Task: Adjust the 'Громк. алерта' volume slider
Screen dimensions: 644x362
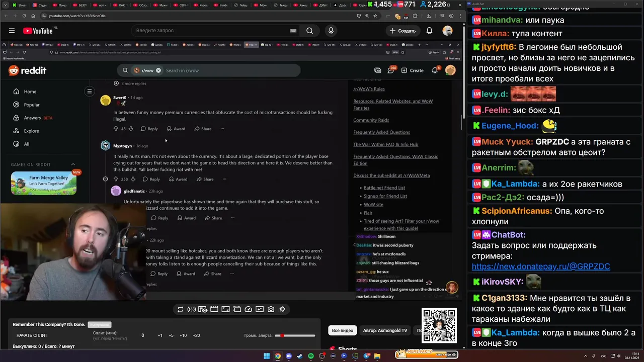Action: 295,335
